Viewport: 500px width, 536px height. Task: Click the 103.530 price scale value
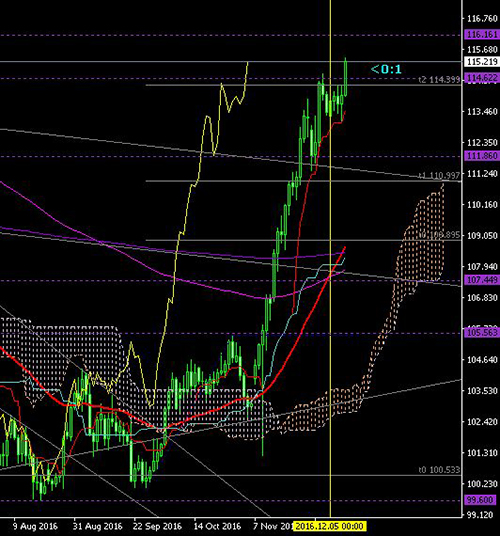(482, 391)
